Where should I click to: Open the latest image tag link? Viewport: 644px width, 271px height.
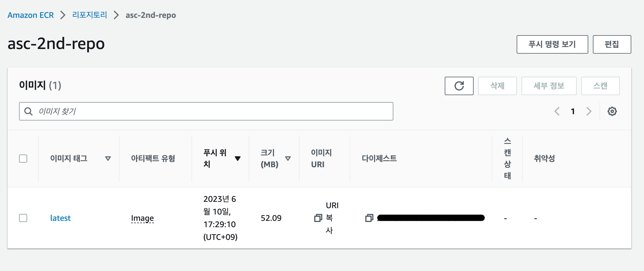point(60,218)
